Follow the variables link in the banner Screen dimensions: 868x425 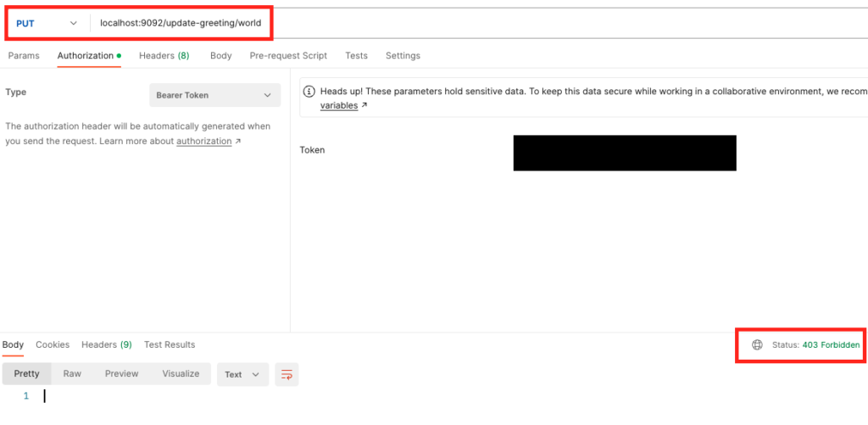tap(339, 106)
